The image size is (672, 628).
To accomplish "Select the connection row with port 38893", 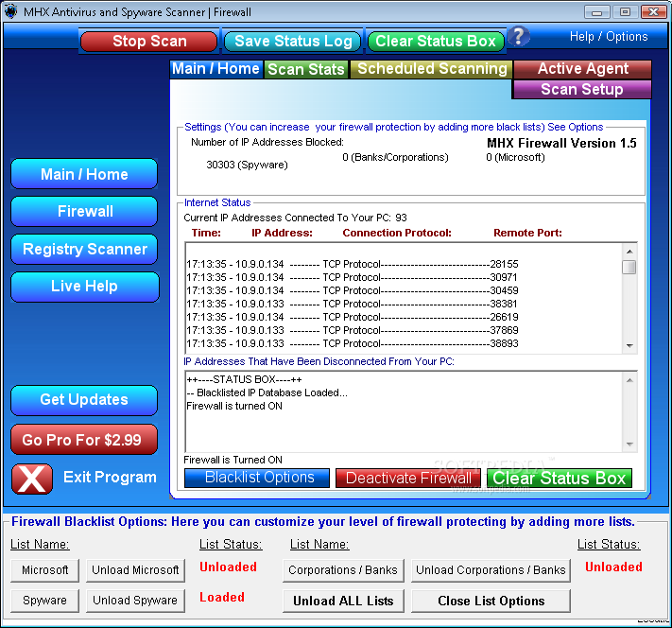I will tap(353, 343).
